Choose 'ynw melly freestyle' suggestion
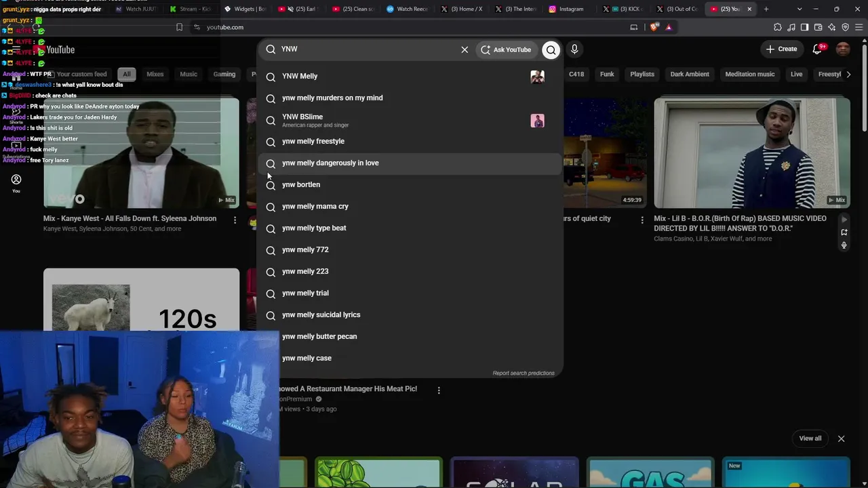The height and width of the screenshot is (488, 868). 410,142
